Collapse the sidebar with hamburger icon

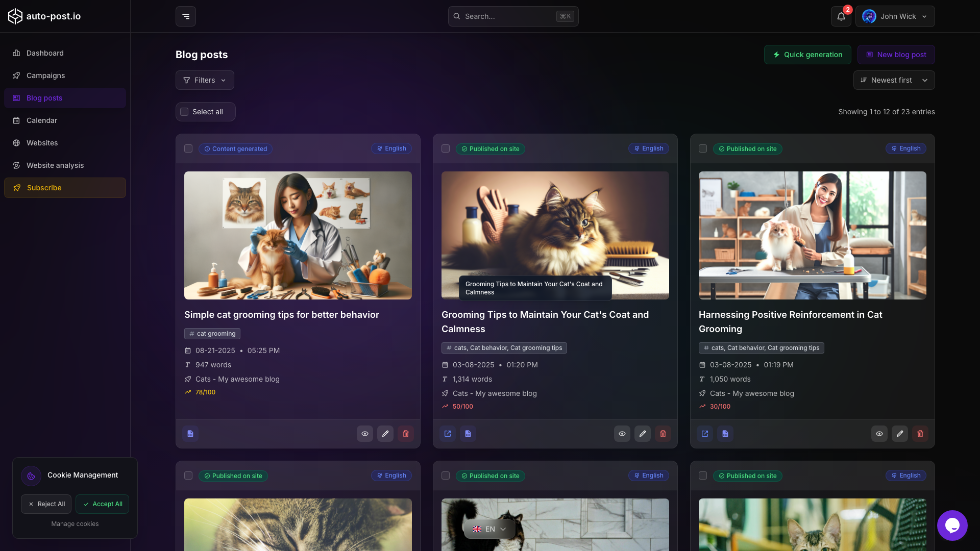(185, 16)
